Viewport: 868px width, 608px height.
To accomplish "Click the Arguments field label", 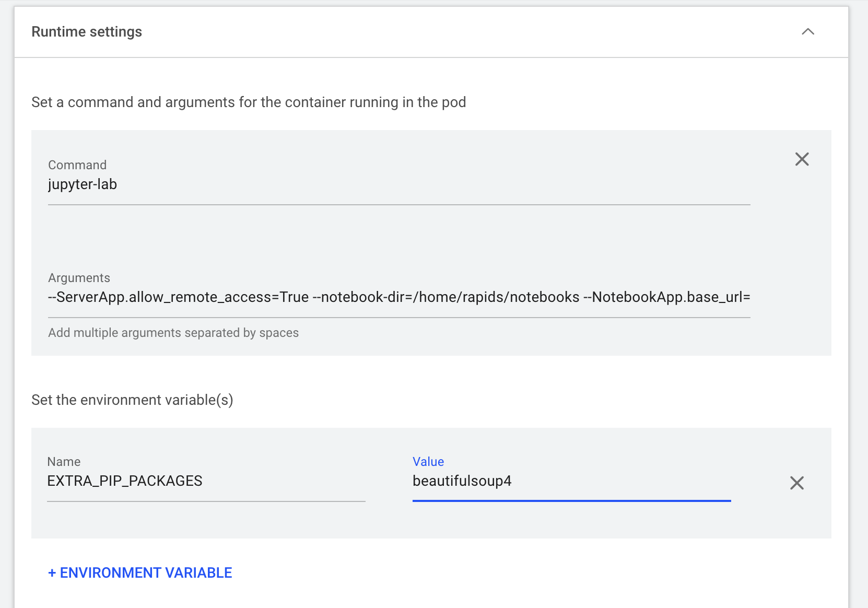I will click(79, 278).
